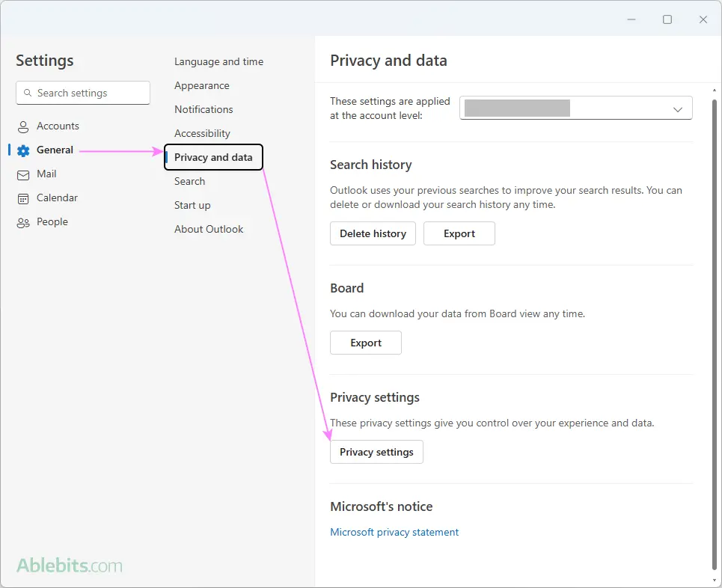Image resolution: width=722 pixels, height=588 pixels.
Task: Open the account selection combo box
Action: [575, 108]
